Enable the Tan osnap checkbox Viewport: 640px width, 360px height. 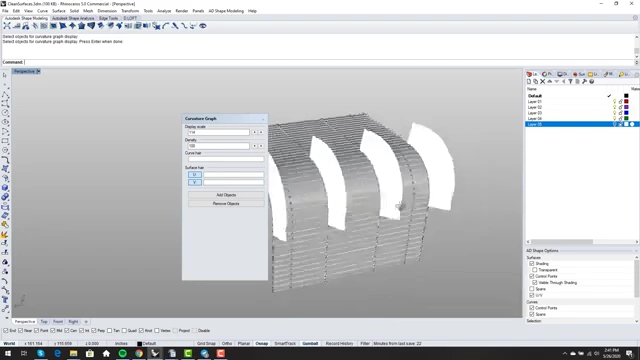point(109,331)
